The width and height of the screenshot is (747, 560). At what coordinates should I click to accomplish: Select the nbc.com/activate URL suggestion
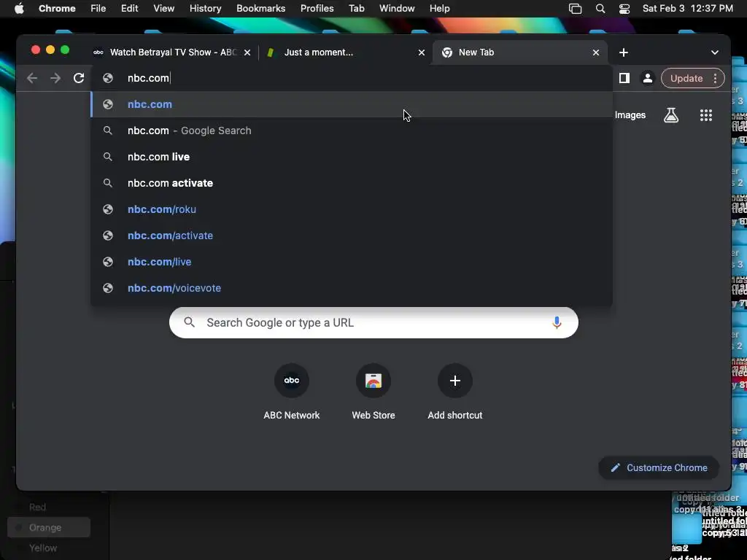click(352, 236)
